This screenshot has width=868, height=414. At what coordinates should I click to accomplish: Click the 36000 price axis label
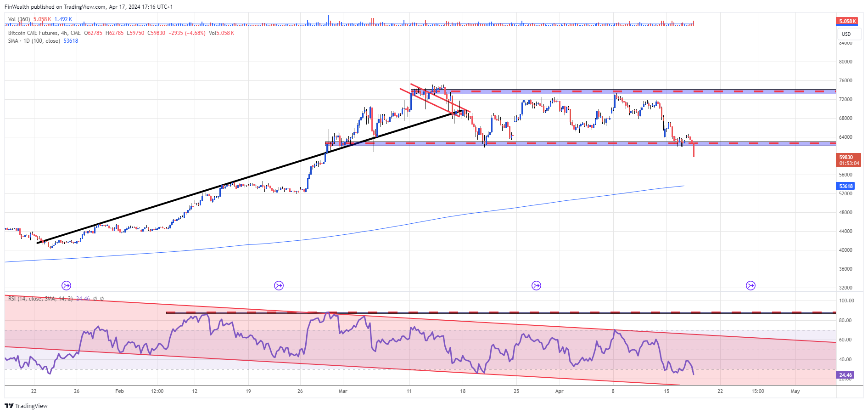(x=846, y=269)
